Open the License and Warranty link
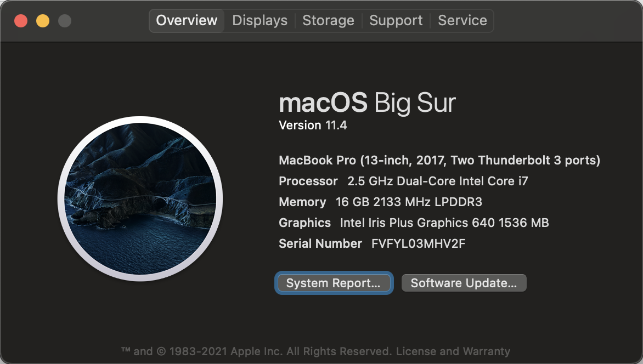 453,351
